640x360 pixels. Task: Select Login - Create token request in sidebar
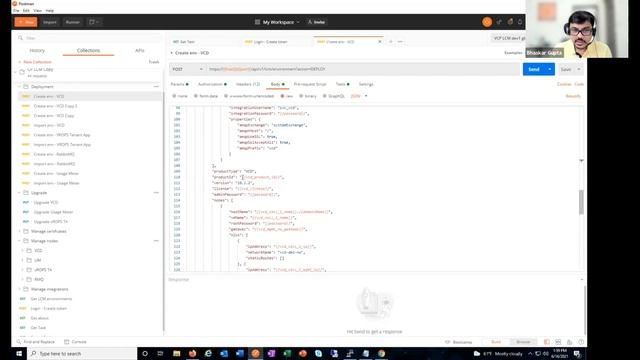point(49,309)
